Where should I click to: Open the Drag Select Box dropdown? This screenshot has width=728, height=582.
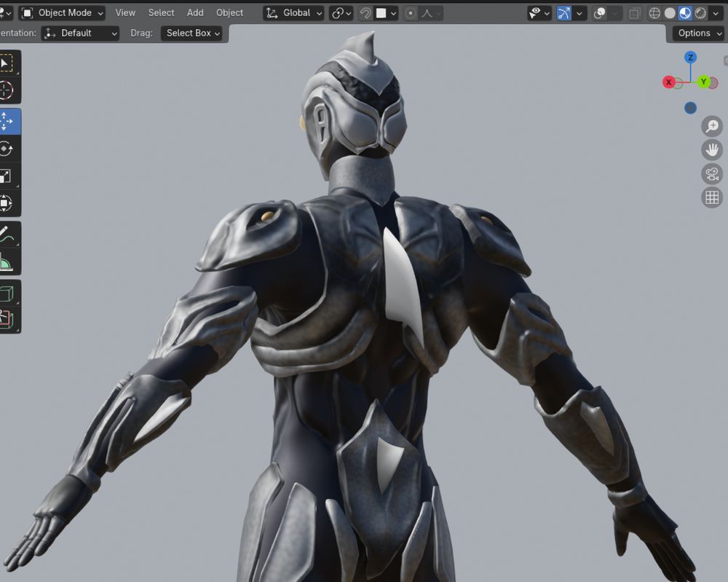click(x=191, y=33)
